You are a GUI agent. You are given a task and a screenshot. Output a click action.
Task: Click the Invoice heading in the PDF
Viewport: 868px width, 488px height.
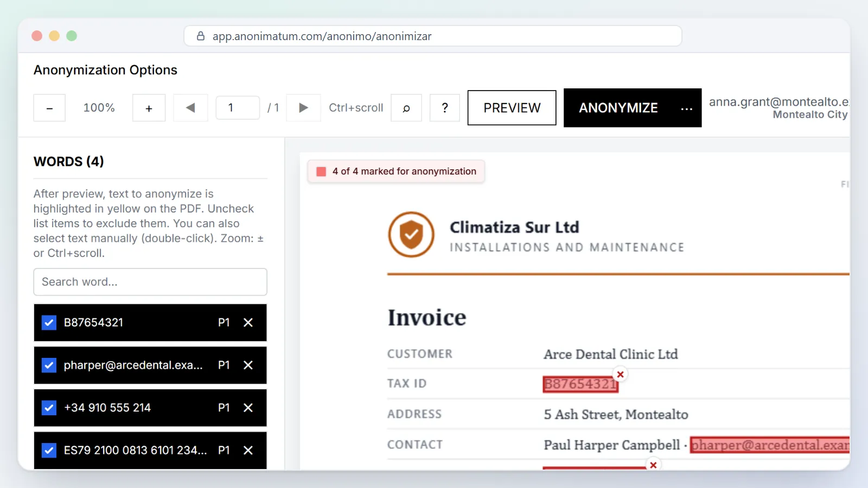pos(427,318)
